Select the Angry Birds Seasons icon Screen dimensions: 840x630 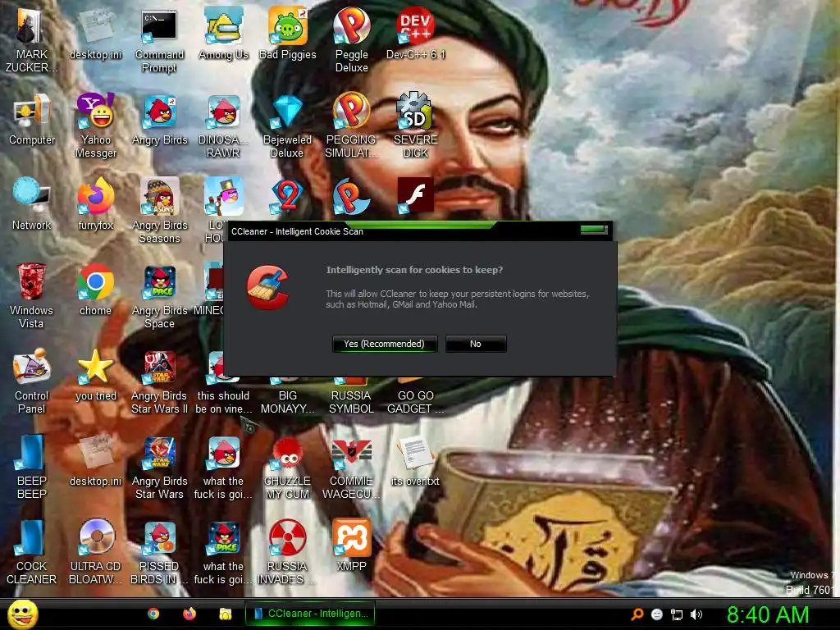pyautogui.click(x=160, y=212)
